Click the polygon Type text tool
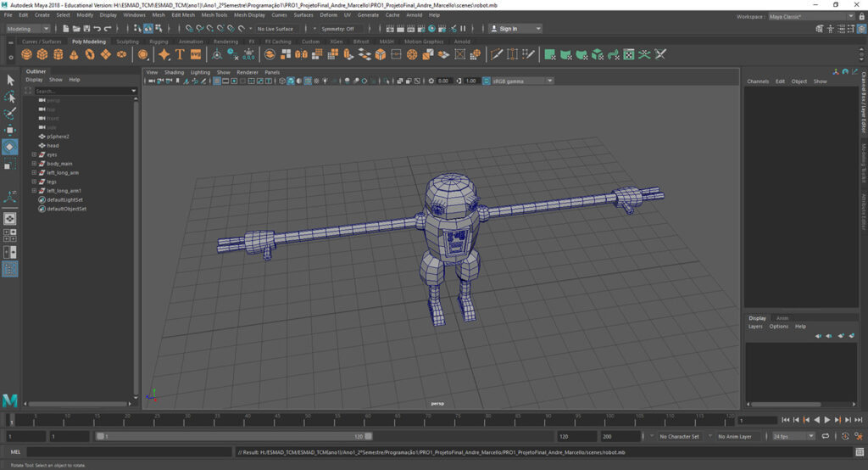 coord(180,54)
